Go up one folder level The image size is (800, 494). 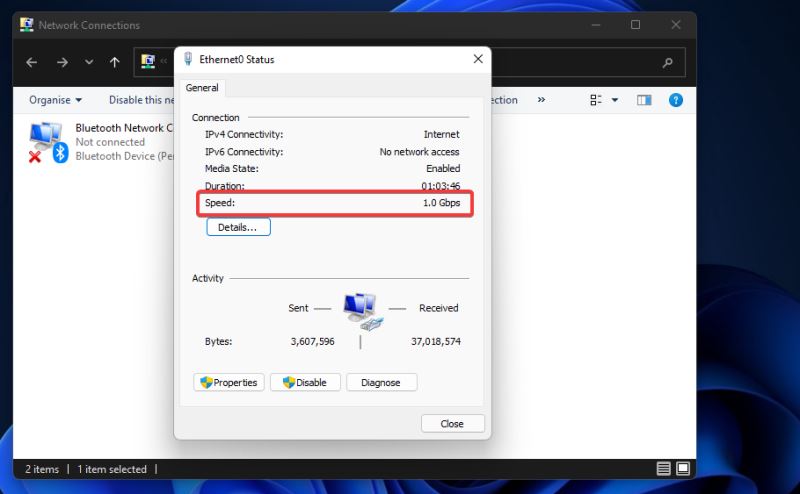tap(114, 62)
